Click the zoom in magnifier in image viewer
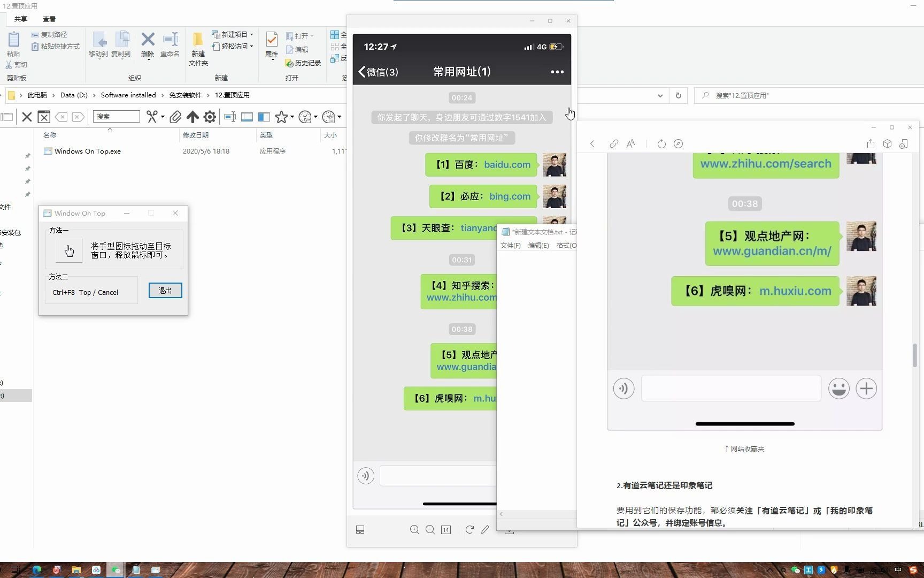Image resolution: width=924 pixels, height=578 pixels. [x=414, y=530]
